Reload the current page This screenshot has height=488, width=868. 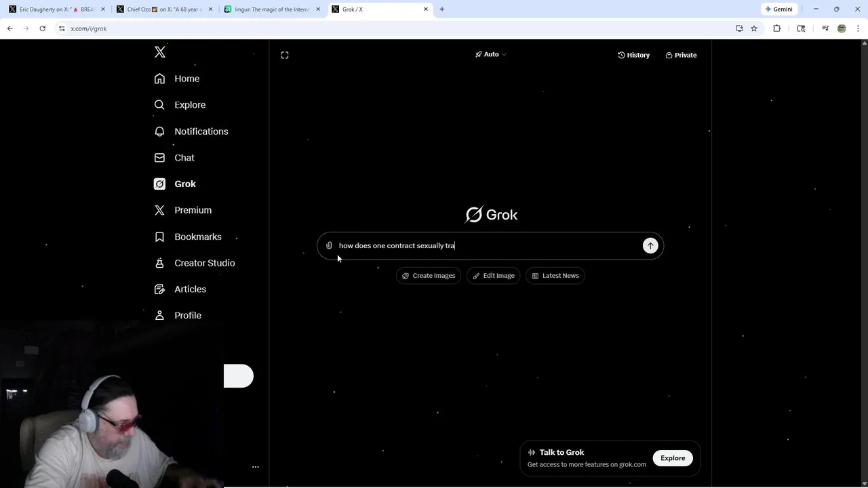pyautogui.click(x=42, y=28)
